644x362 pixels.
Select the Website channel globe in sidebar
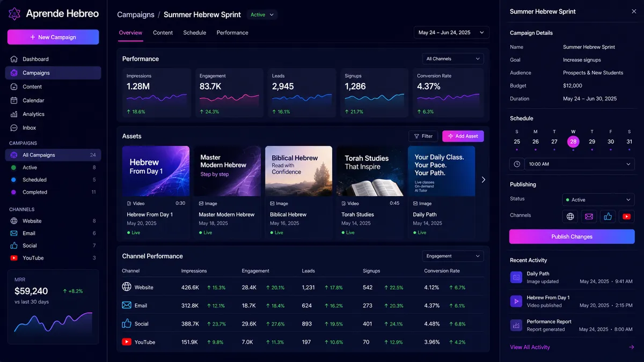pyautogui.click(x=14, y=221)
